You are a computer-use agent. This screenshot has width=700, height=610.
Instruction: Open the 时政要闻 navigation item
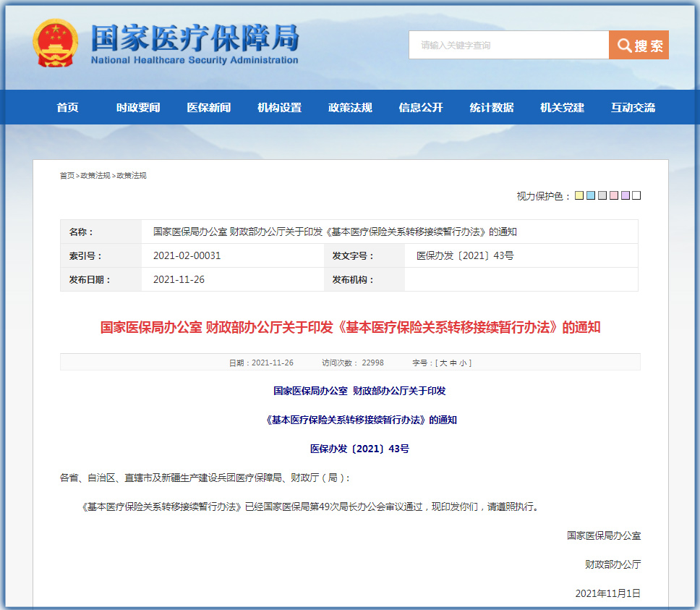[x=138, y=107]
